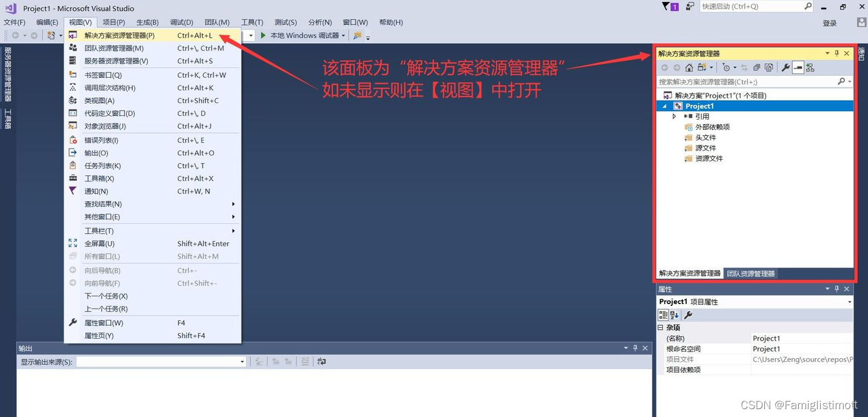Open the 文件(F) menu
The width and height of the screenshot is (868, 417).
coord(15,22)
